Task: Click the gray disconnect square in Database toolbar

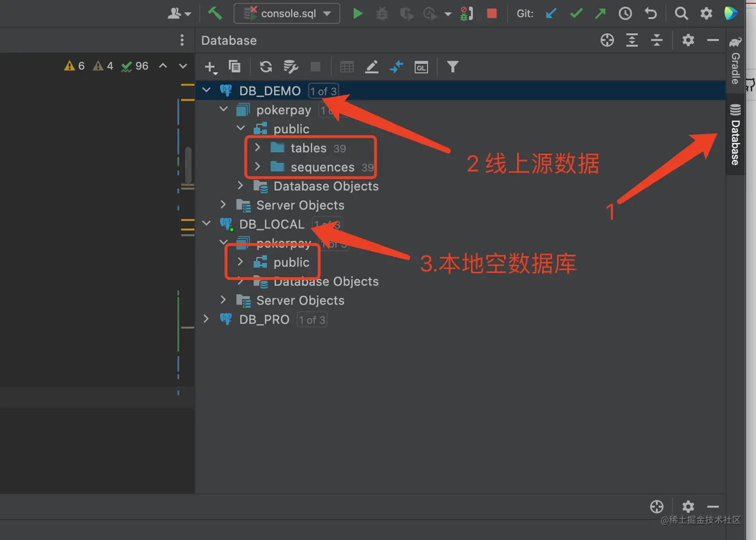Action: [315, 66]
